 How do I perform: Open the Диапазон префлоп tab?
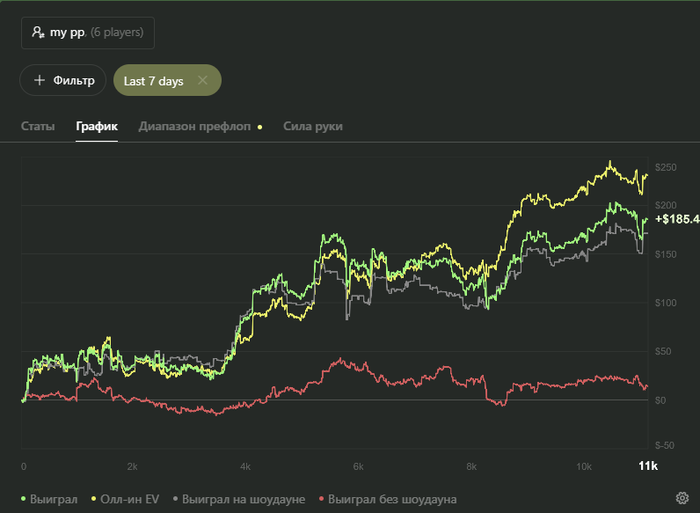click(195, 126)
